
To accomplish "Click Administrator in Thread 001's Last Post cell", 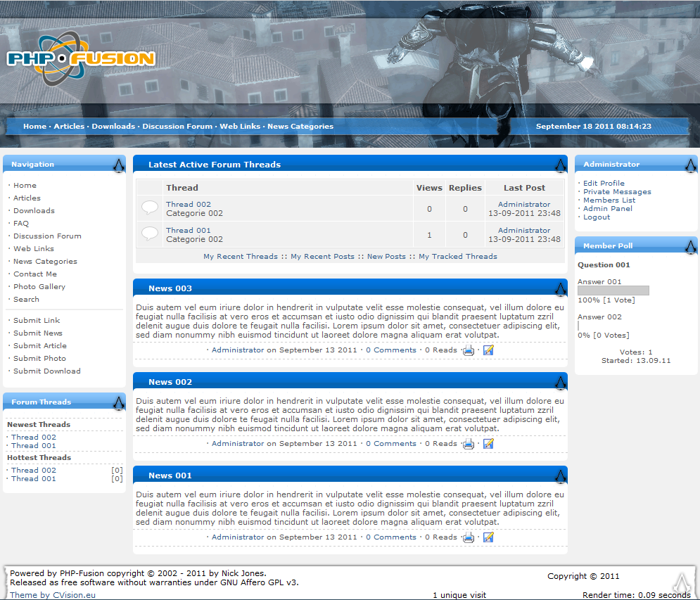I will pyautogui.click(x=524, y=230).
